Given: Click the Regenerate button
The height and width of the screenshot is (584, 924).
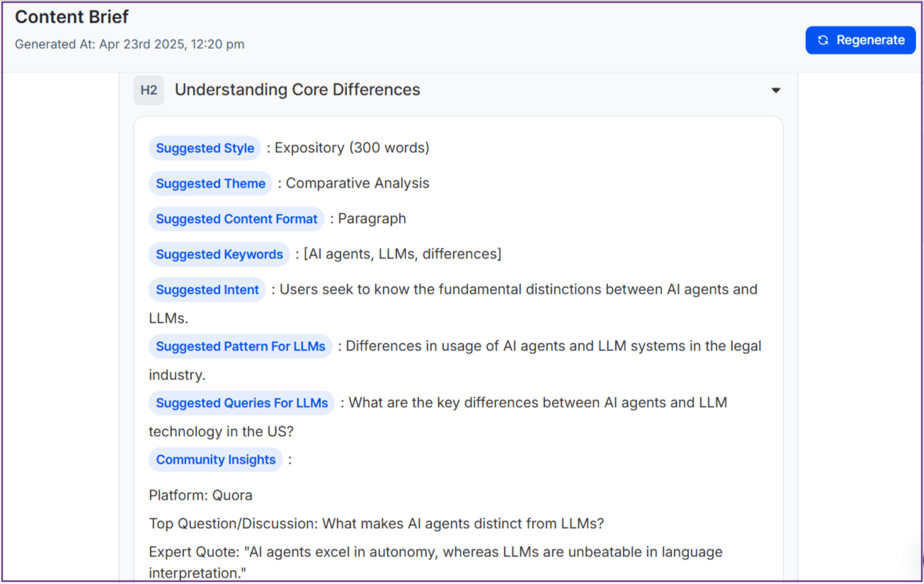Looking at the screenshot, I should coord(860,40).
